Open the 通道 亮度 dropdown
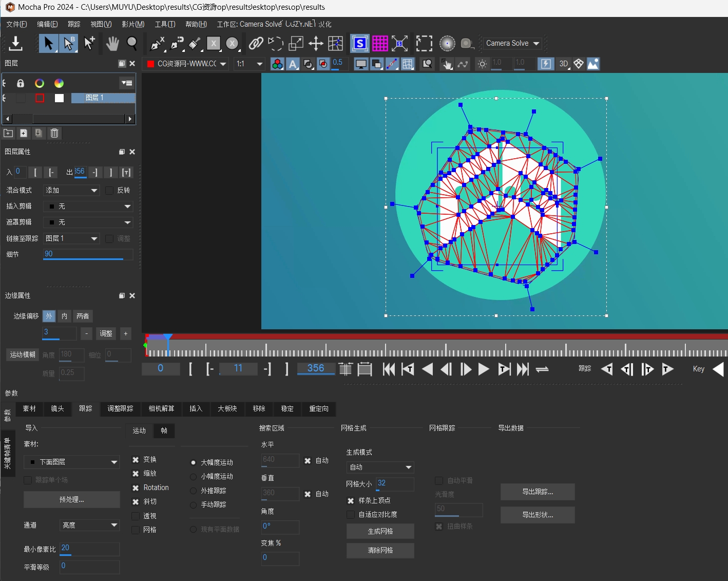 pos(90,525)
